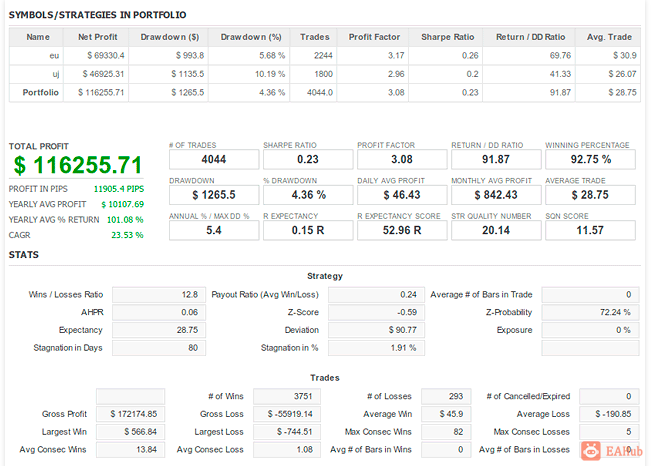The width and height of the screenshot is (652, 466).
Task: Click the Monthly Avg Profit $842.43 box
Action: pyautogui.click(x=496, y=195)
